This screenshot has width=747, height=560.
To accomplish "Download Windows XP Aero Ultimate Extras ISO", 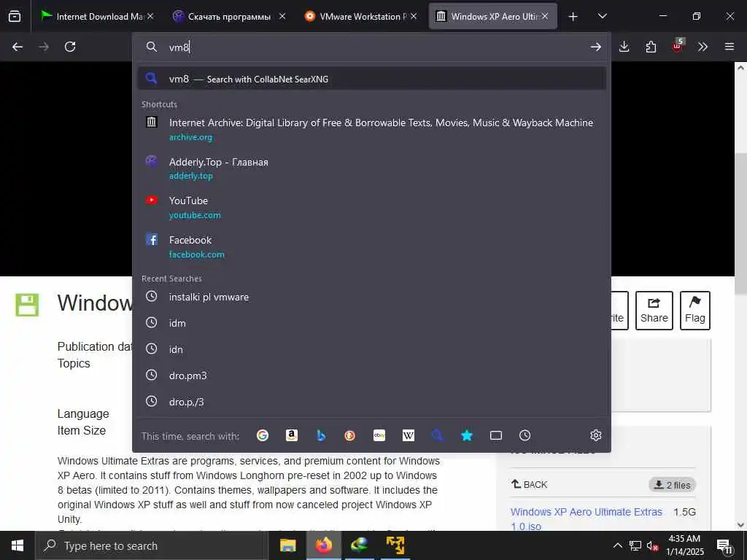I will coord(586,518).
